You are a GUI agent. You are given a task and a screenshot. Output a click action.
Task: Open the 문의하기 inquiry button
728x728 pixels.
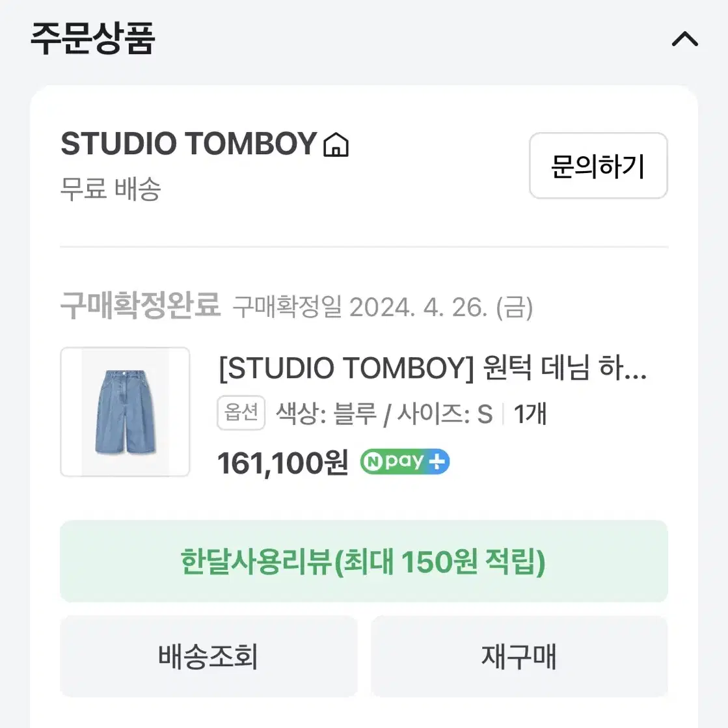coord(599,166)
